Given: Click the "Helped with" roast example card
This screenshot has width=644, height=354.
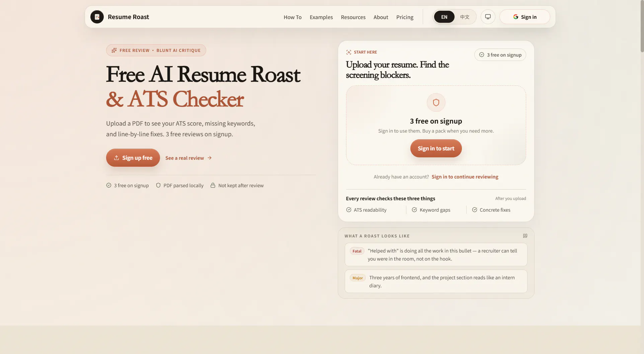Looking at the screenshot, I should coord(436,255).
